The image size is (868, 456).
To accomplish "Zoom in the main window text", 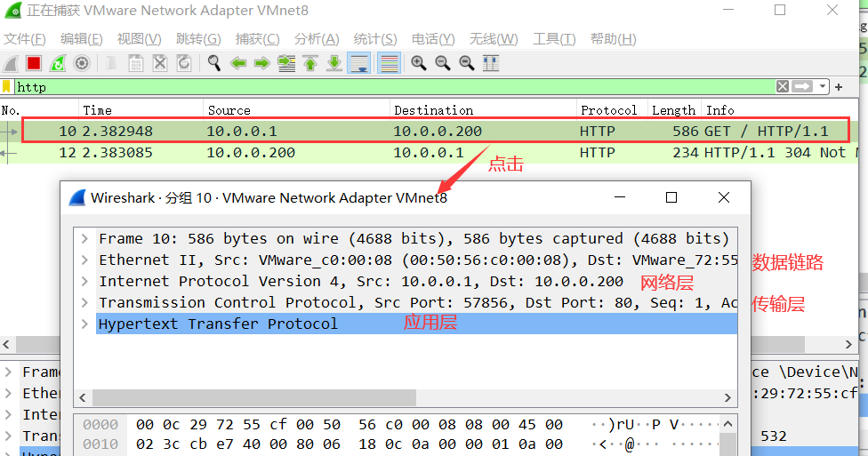I will 419,64.
